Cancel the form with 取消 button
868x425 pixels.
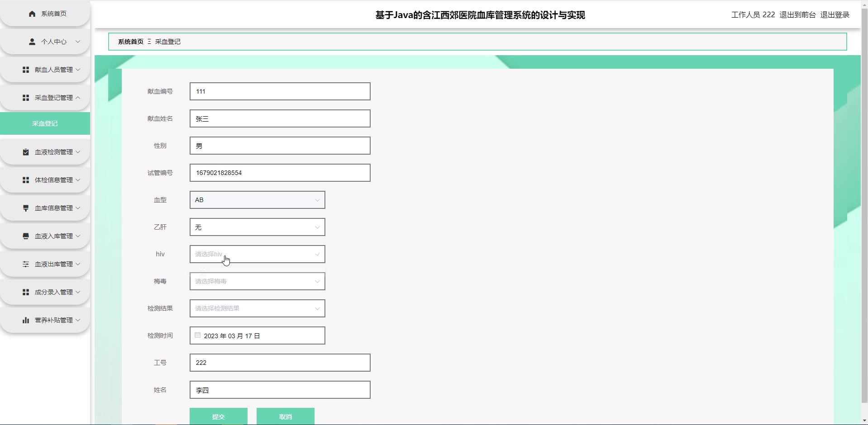click(x=286, y=416)
